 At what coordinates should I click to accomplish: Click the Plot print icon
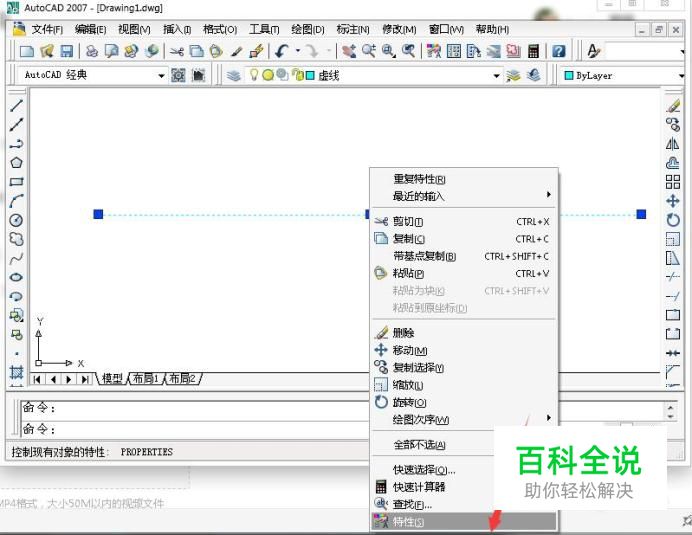[x=92, y=51]
